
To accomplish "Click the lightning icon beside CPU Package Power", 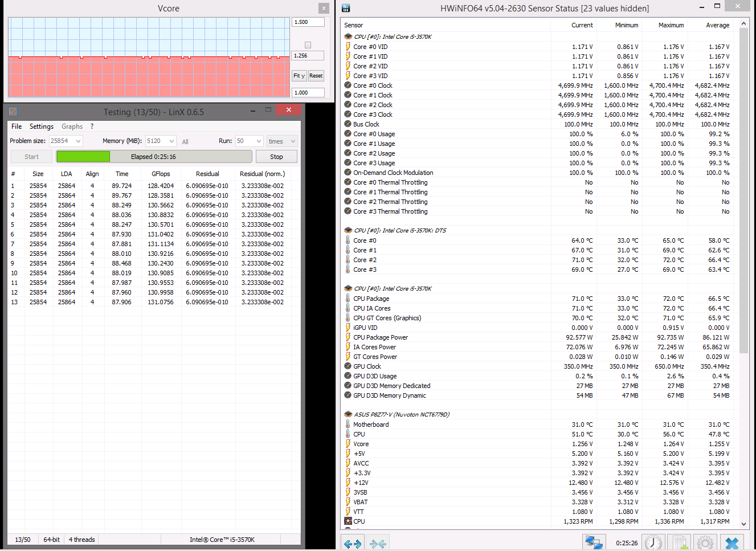I will (348, 337).
